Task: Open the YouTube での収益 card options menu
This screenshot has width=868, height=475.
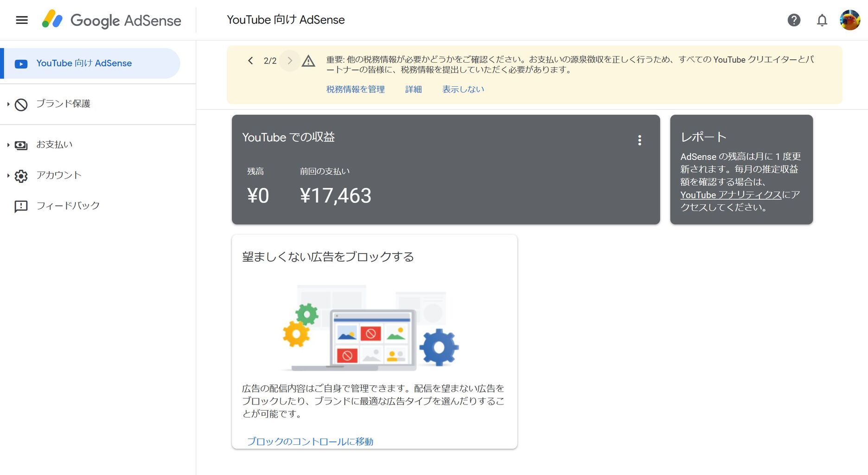Action: pyautogui.click(x=639, y=140)
